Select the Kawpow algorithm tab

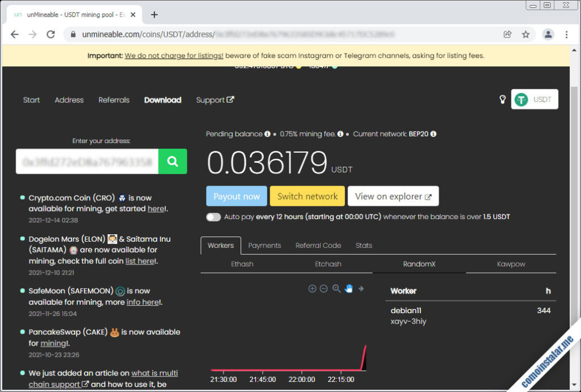tap(511, 264)
